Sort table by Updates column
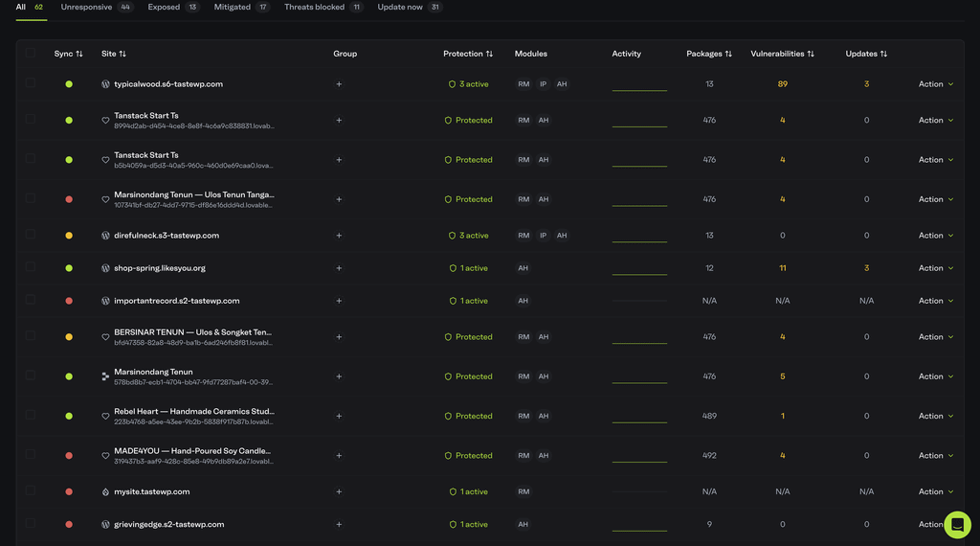The width and height of the screenshot is (980, 546). click(x=866, y=54)
